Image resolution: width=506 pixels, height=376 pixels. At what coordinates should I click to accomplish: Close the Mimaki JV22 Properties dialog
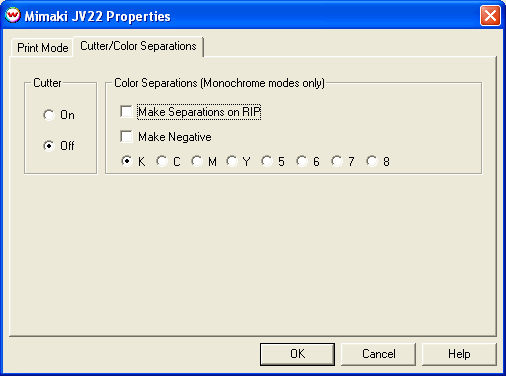click(490, 16)
